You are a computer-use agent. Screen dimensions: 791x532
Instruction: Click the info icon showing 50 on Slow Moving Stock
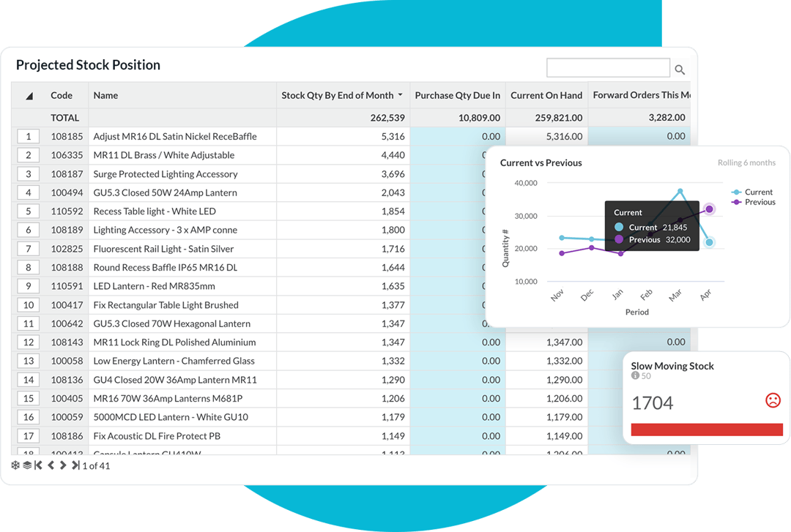(x=636, y=375)
